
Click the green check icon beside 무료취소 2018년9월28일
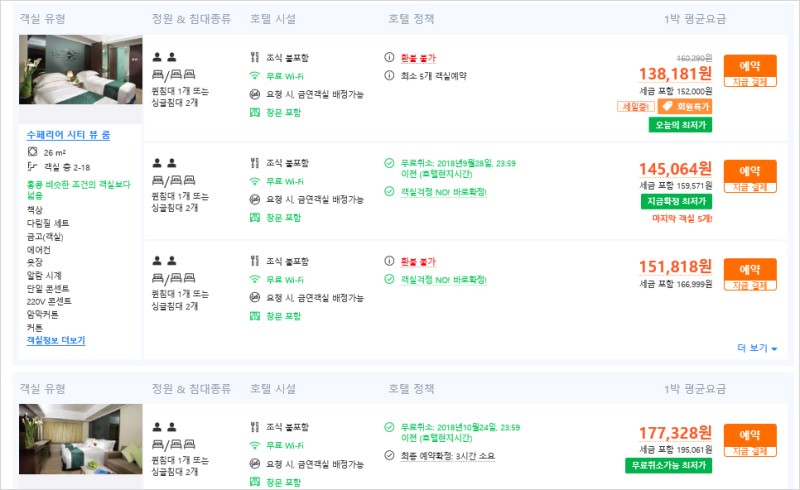click(389, 162)
